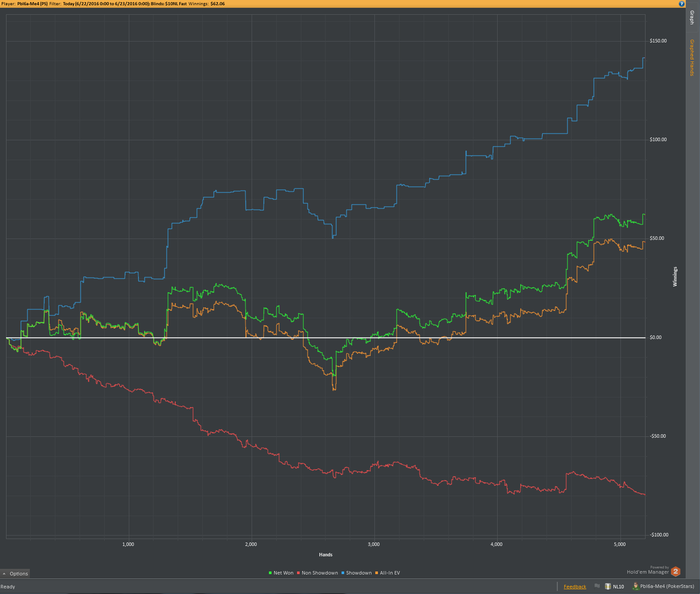
Task: Click the 4,000 hands axis tick
Action: tap(496, 544)
